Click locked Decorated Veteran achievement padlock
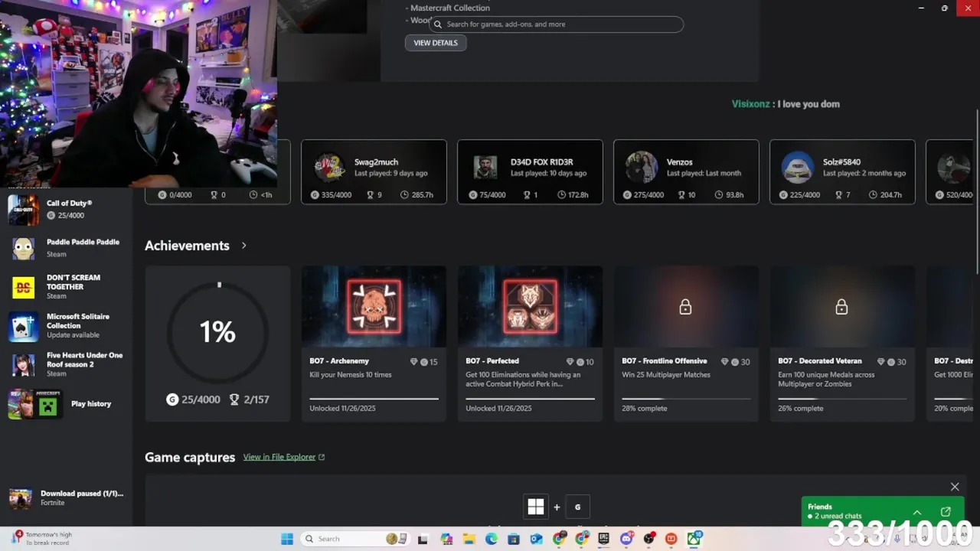This screenshot has width=980, height=551. (841, 307)
